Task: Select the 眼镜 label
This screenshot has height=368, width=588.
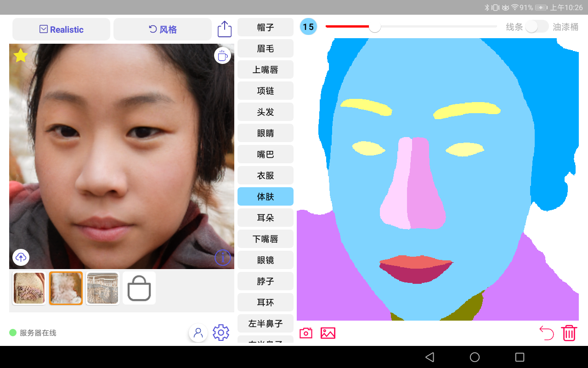Action: [266, 260]
